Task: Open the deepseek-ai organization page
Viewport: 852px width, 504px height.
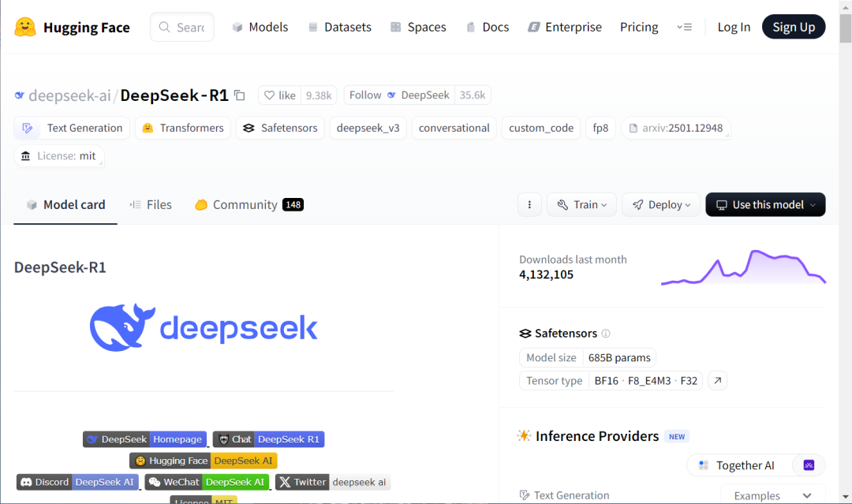Action: [69, 95]
